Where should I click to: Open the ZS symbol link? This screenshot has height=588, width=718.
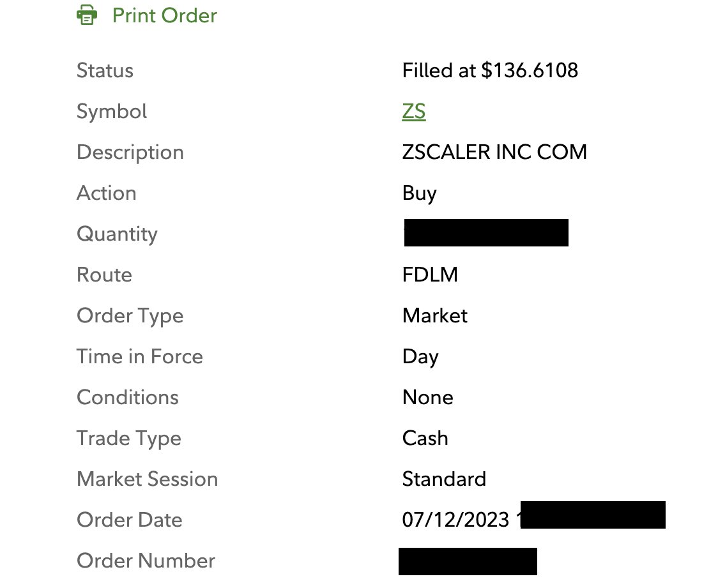pyautogui.click(x=414, y=111)
